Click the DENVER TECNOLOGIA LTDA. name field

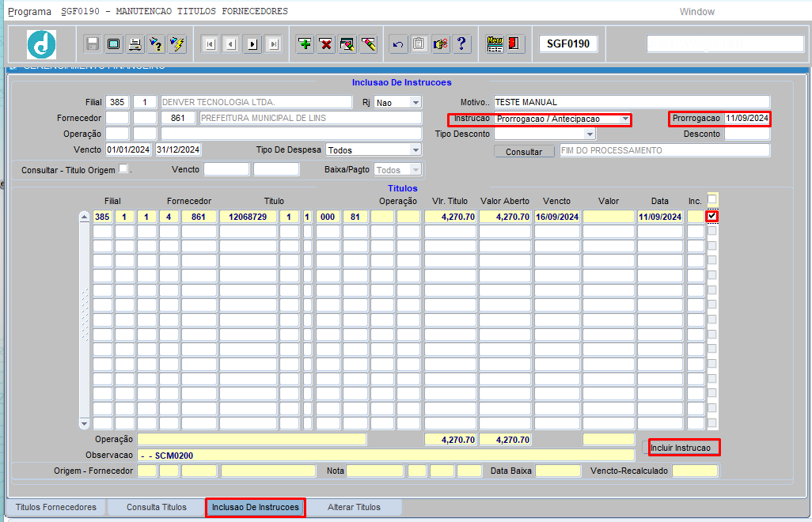[256, 102]
